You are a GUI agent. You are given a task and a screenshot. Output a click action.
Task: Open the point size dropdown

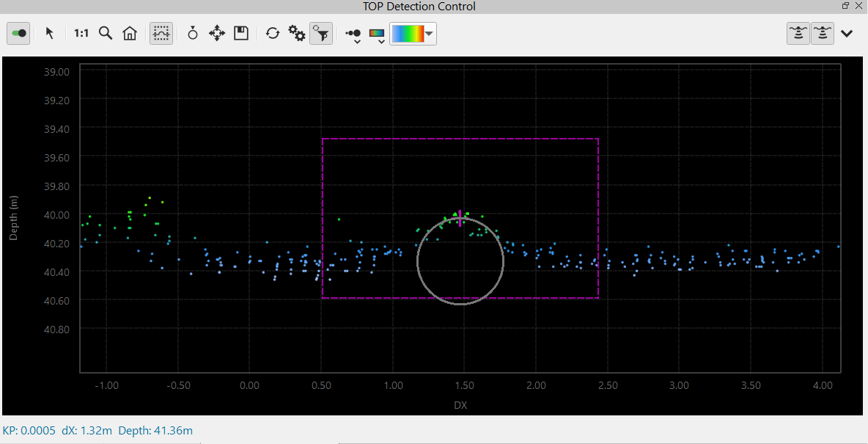353,35
